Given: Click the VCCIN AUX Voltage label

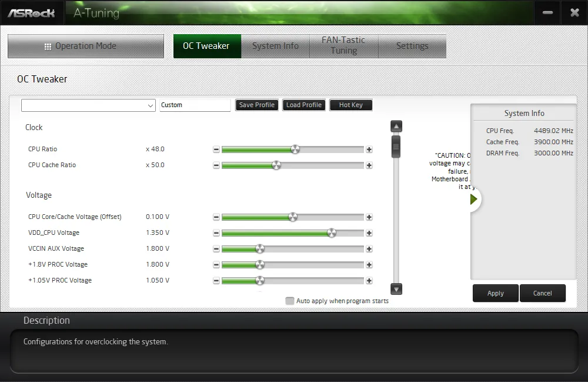Looking at the screenshot, I should click(x=56, y=248).
